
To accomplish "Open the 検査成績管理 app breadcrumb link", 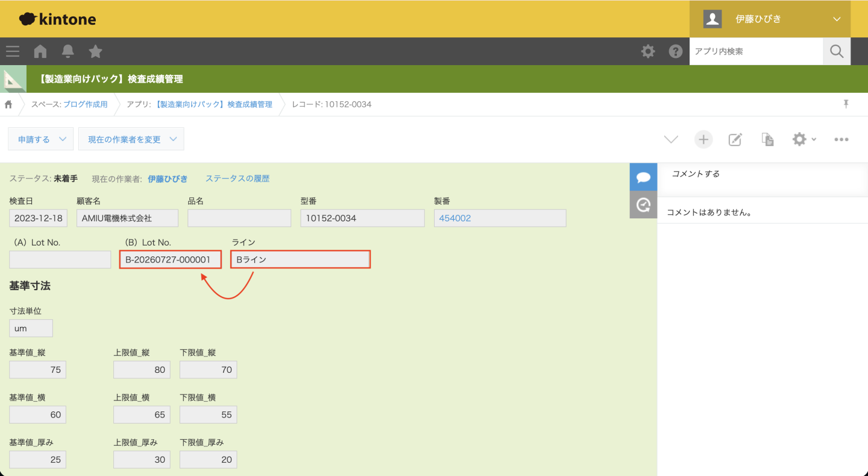I will (x=213, y=104).
